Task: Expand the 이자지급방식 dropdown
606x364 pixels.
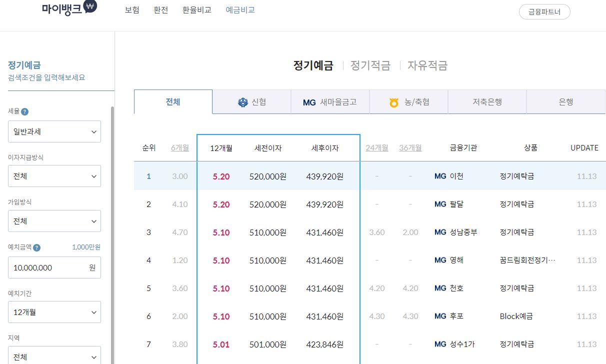Action: [54, 176]
